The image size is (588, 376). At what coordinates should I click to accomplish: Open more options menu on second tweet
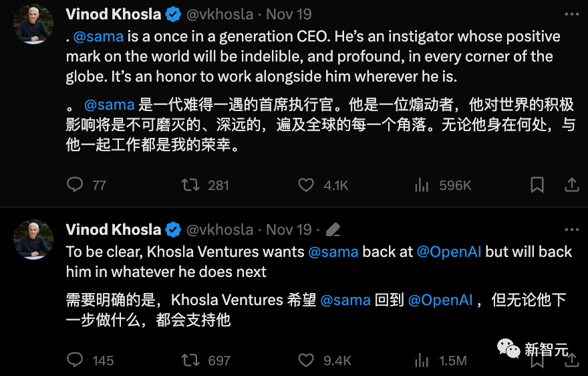571,229
